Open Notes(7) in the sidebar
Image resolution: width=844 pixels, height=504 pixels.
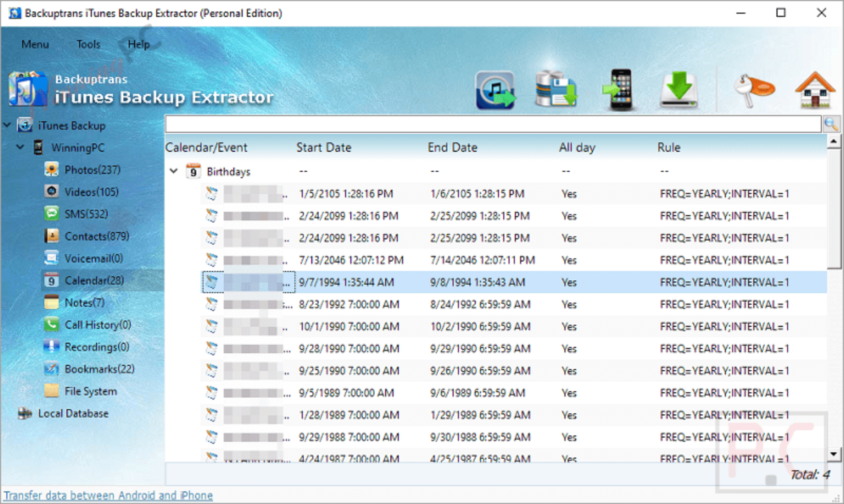click(84, 303)
